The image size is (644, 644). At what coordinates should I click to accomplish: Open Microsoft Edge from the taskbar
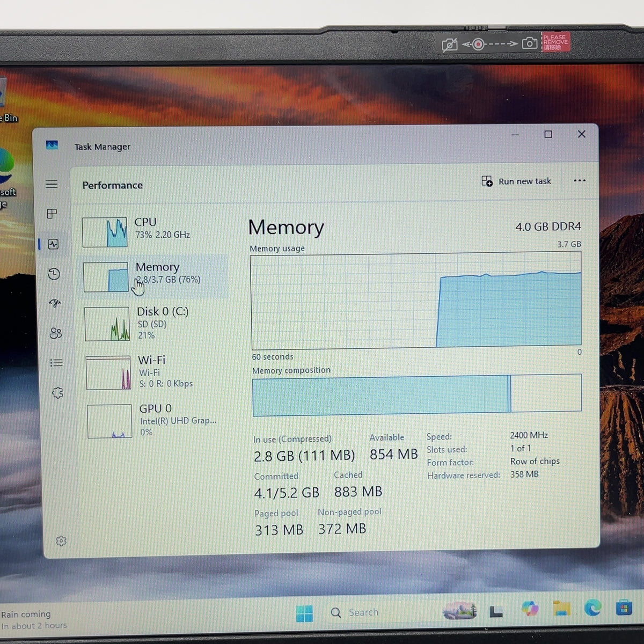pos(592,608)
